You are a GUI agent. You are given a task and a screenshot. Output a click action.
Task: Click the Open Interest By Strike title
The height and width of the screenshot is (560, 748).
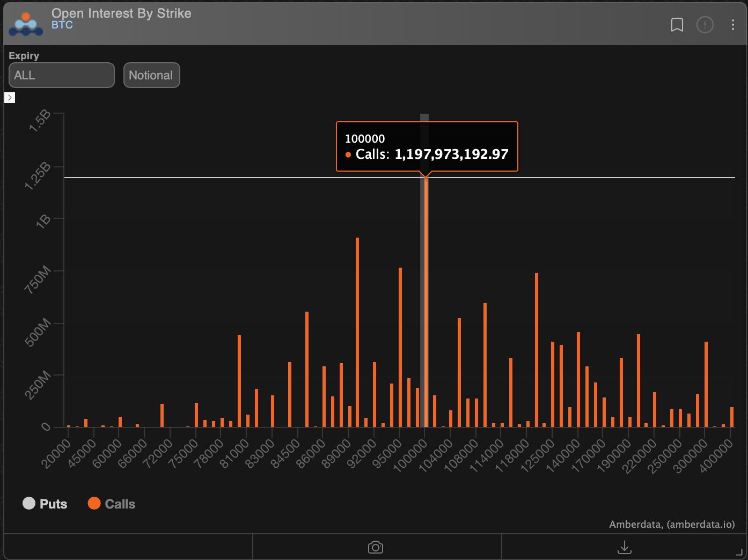(x=122, y=13)
